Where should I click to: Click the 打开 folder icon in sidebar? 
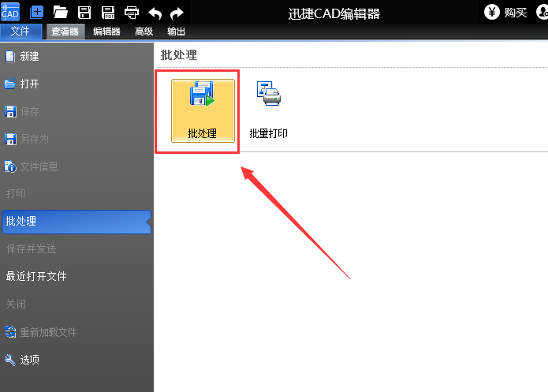9,84
